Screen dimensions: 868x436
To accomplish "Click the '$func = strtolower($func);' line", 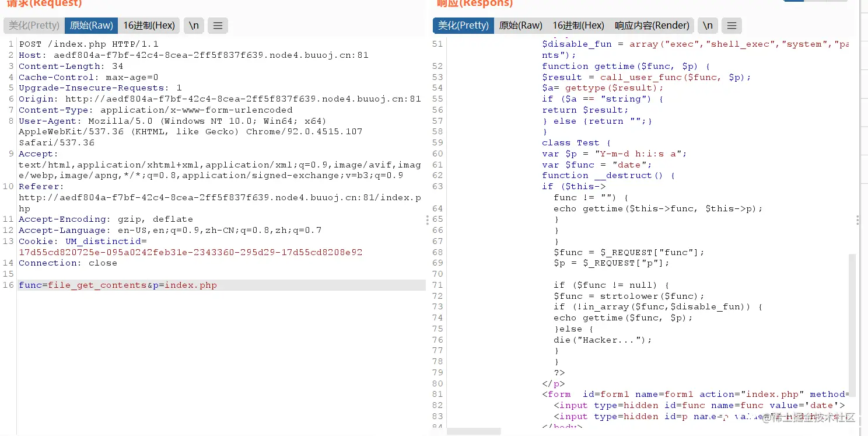I will pos(629,296).
